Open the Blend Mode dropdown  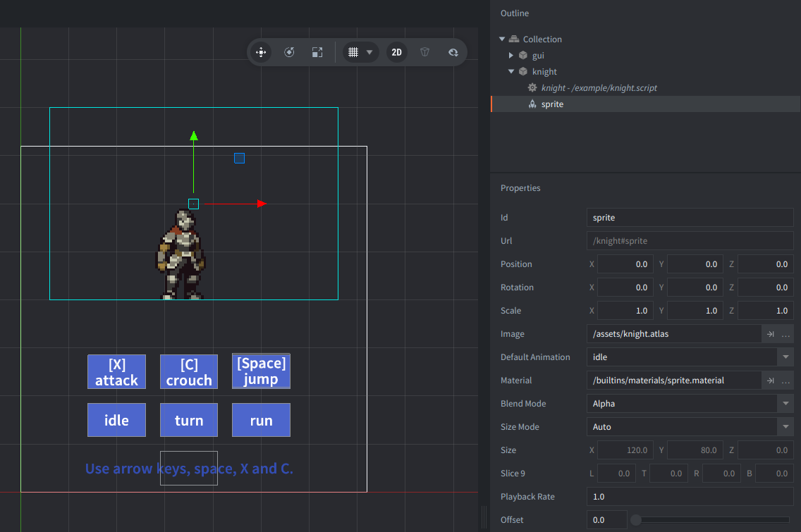[x=785, y=404]
